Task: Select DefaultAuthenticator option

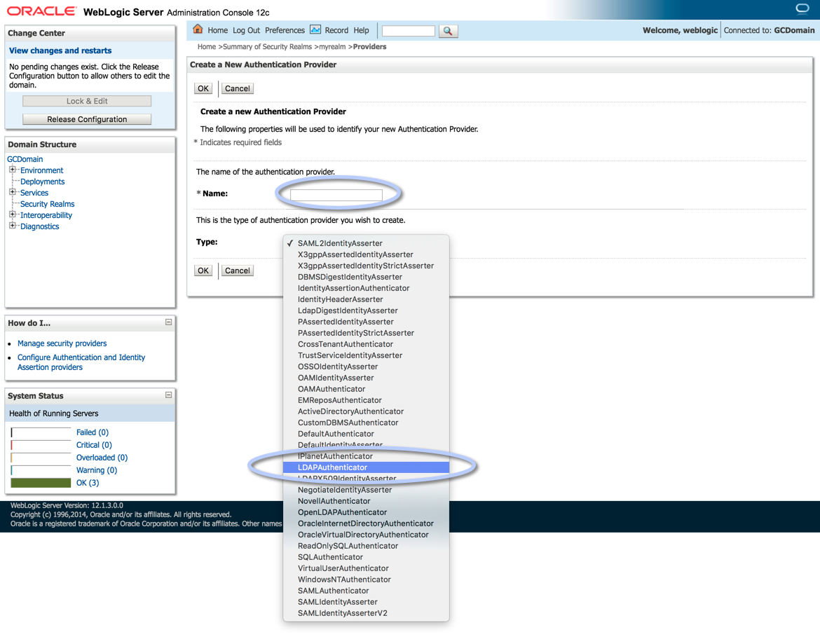Action: [x=366, y=434]
